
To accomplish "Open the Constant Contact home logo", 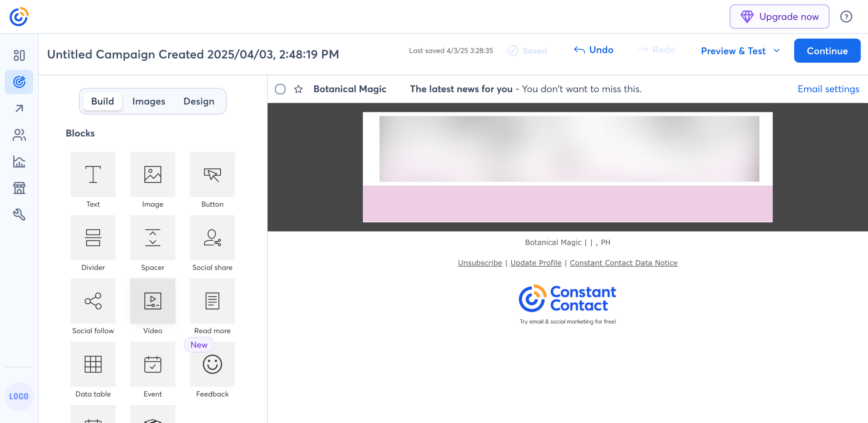I will [19, 16].
